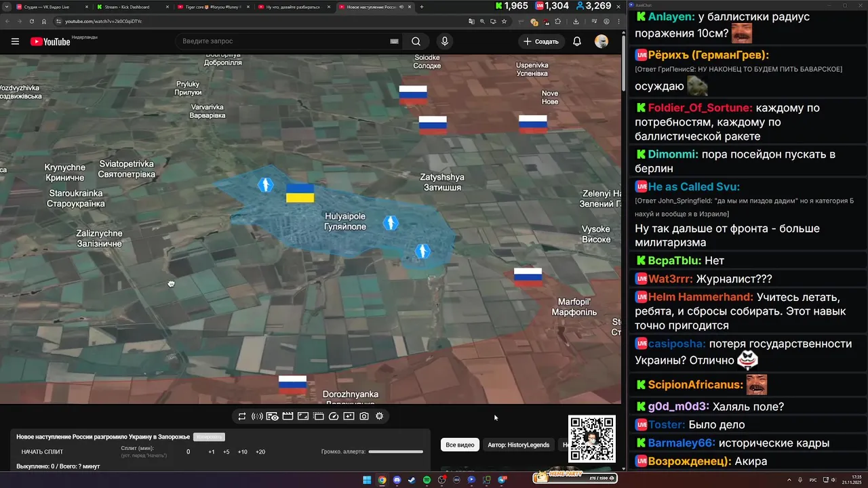Select the 'Все видео' chip

pyautogui.click(x=460, y=445)
